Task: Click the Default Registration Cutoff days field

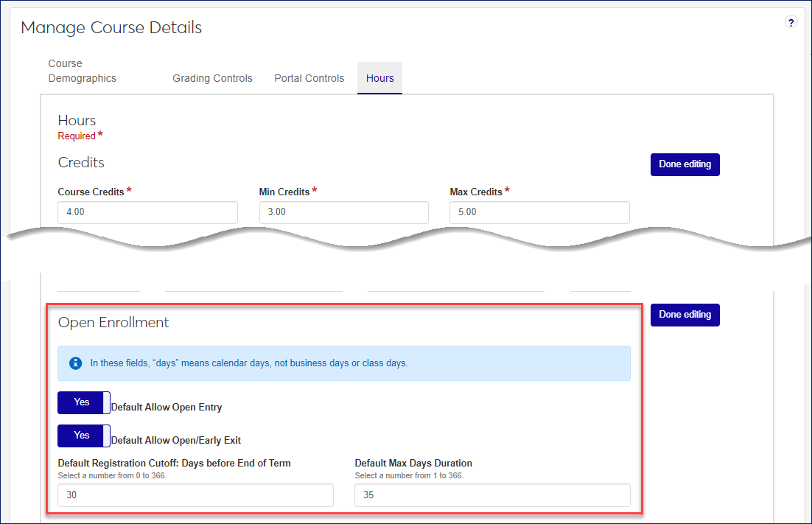Action: click(x=195, y=495)
